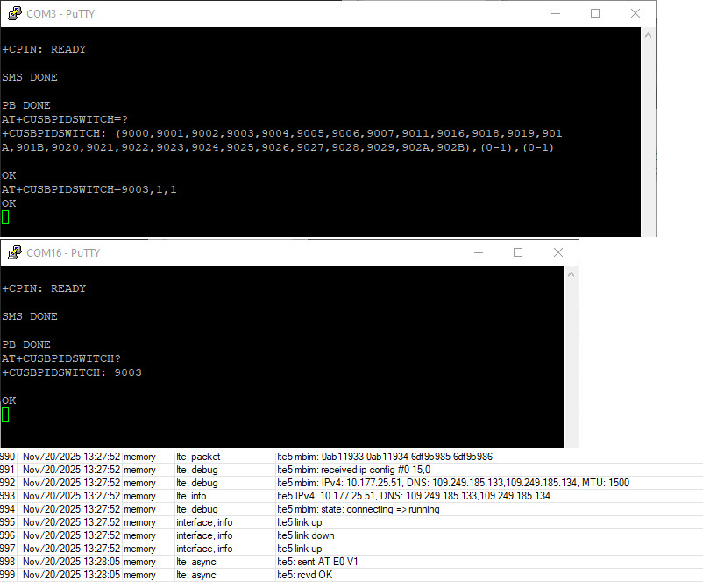703x588 pixels.
Task: Select log row 992 with MTU: 1500
Action: (351, 483)
